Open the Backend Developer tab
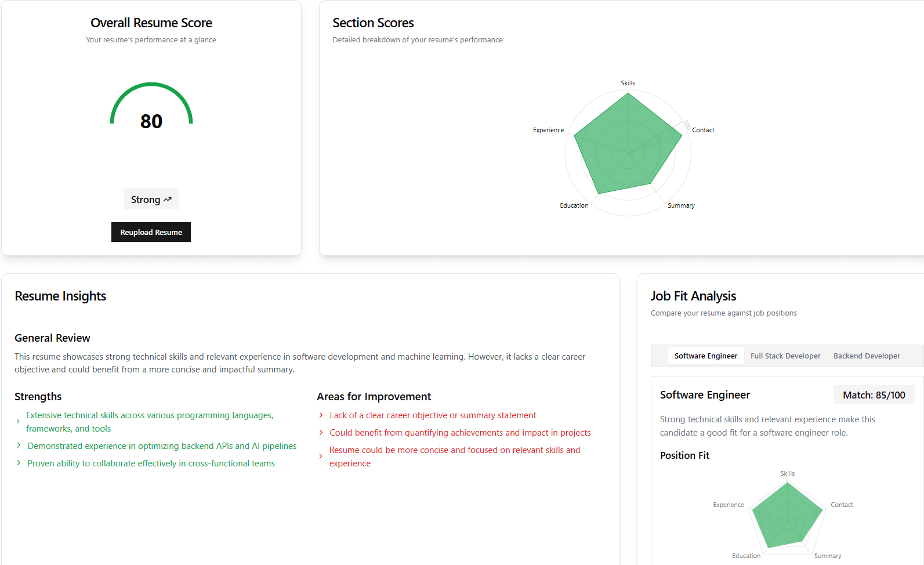This screenshot has width=924, height=565. 866,356
